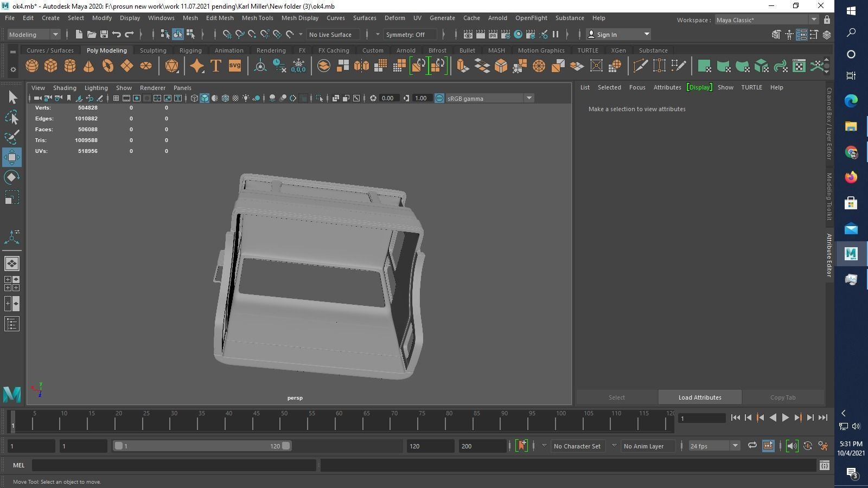This screenshot has width=868, height=488.
Task: Open a scene with the folder icon
Action: pyautogui.click(x=91, y=34)
